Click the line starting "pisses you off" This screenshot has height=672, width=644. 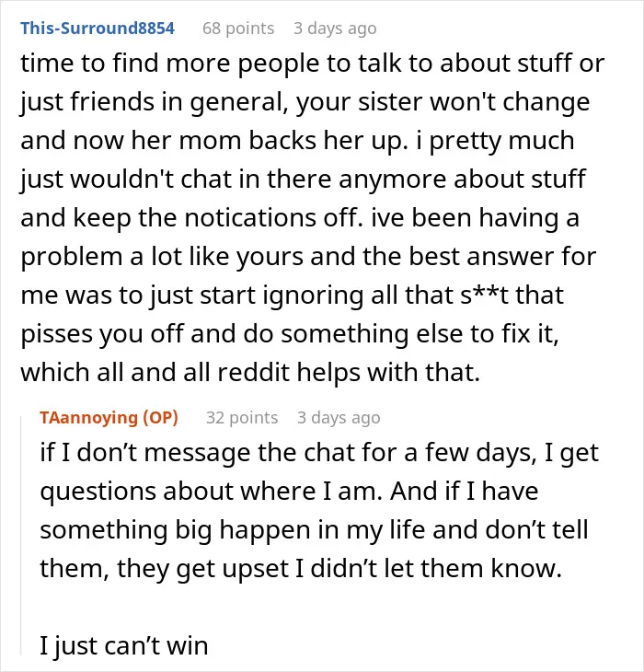click(x=290, y=333)
